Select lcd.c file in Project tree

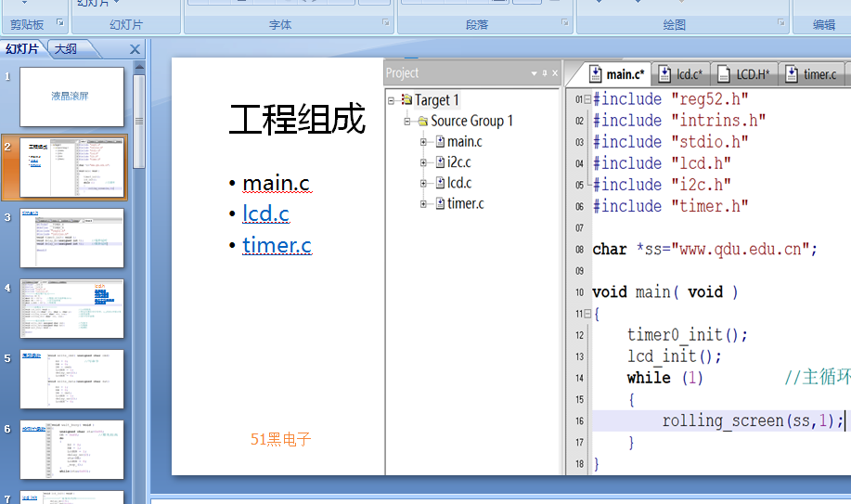tap(459, 183)
